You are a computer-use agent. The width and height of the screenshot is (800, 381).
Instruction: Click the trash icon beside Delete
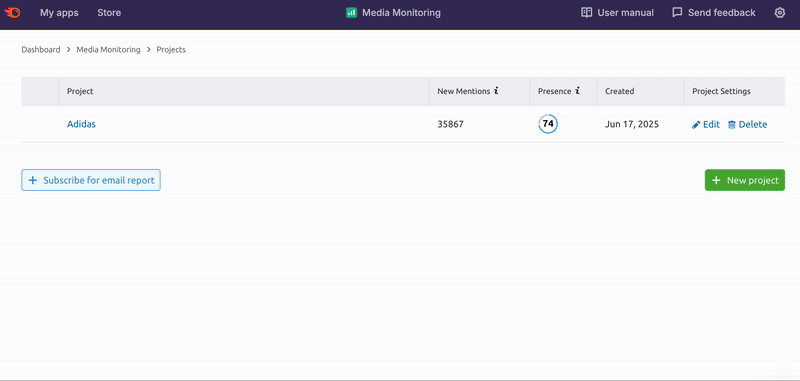[732, 124]
